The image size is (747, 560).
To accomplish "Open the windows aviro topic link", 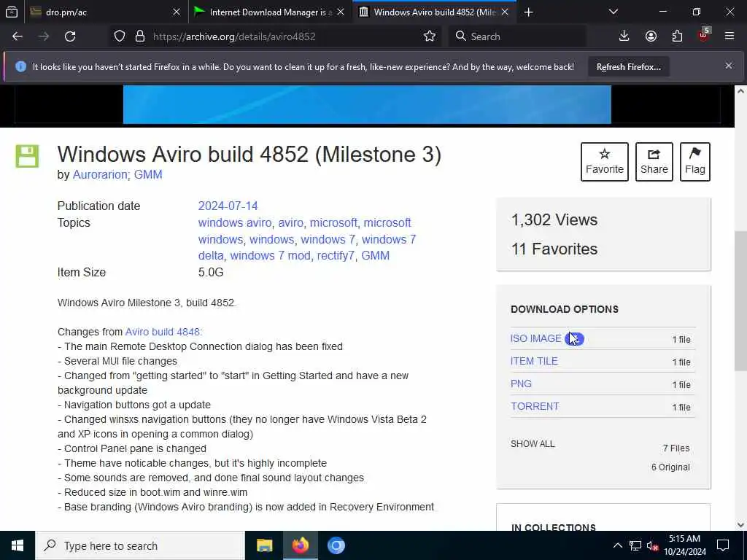I will click(x=235, y=222).
